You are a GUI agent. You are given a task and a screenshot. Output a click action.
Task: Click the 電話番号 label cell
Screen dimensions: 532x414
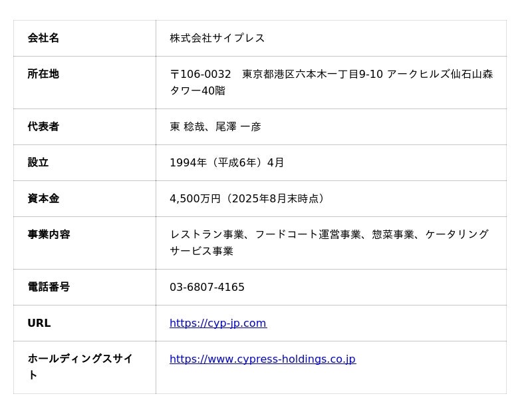(84, 288)
